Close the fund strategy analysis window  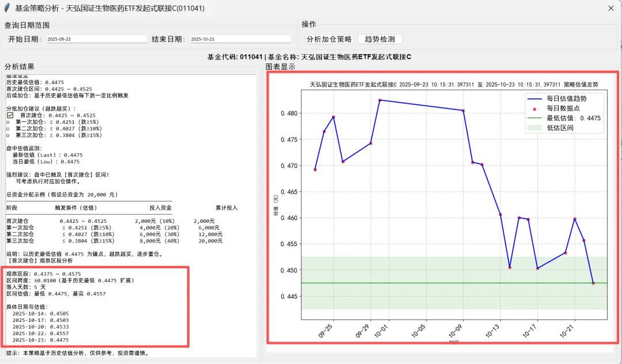(611, 8)
